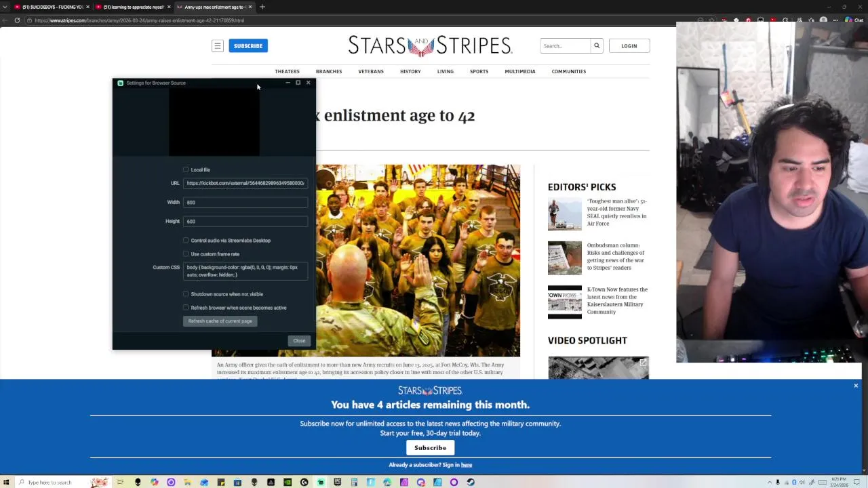Screen dimensions: 868x488
Task: Open the THEATERS menu
Action: [x=287, y=71]
